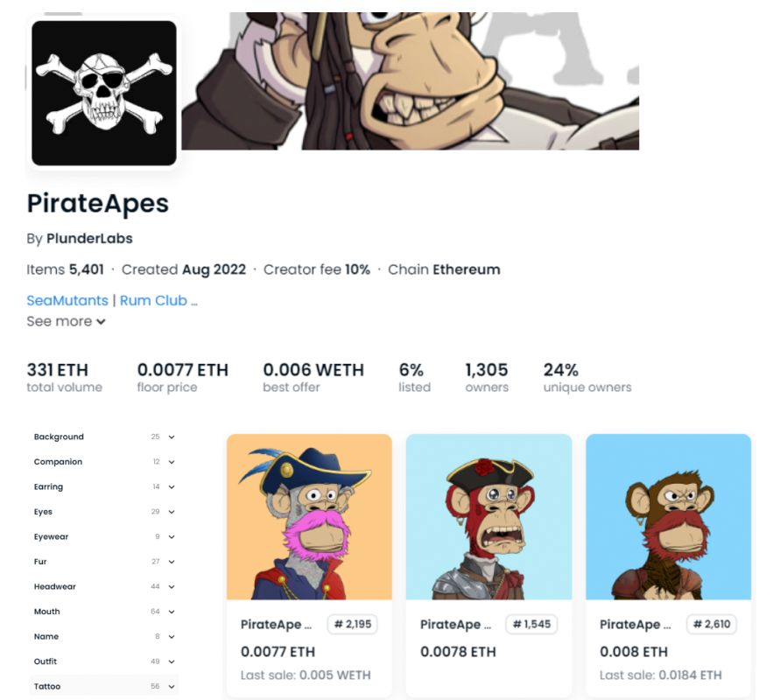Click the #2,610 token ID badge
Viewport: 780px width, 700px height.
pyautogui.click(x=712, y=624)
